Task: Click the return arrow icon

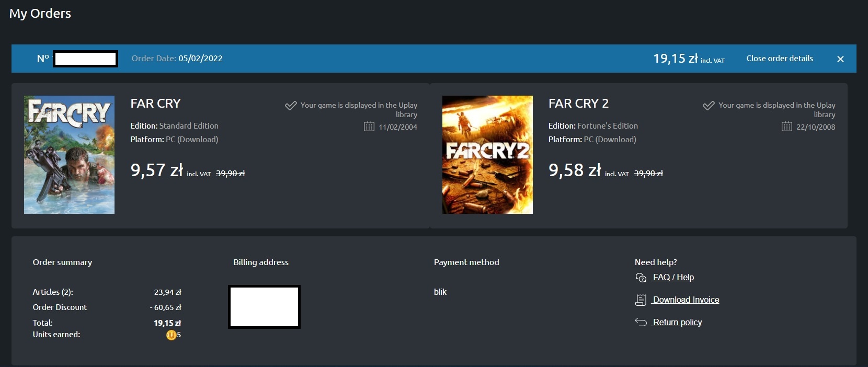Action: tap(641, 322)
